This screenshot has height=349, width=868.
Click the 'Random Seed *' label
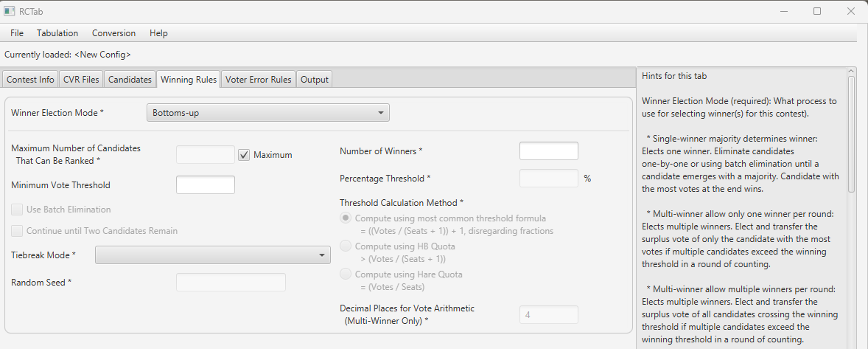[x=41, y=282]
